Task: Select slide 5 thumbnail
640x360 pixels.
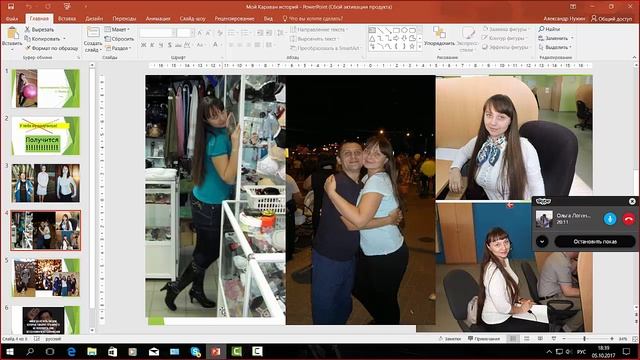Action: tap(45, 278)
